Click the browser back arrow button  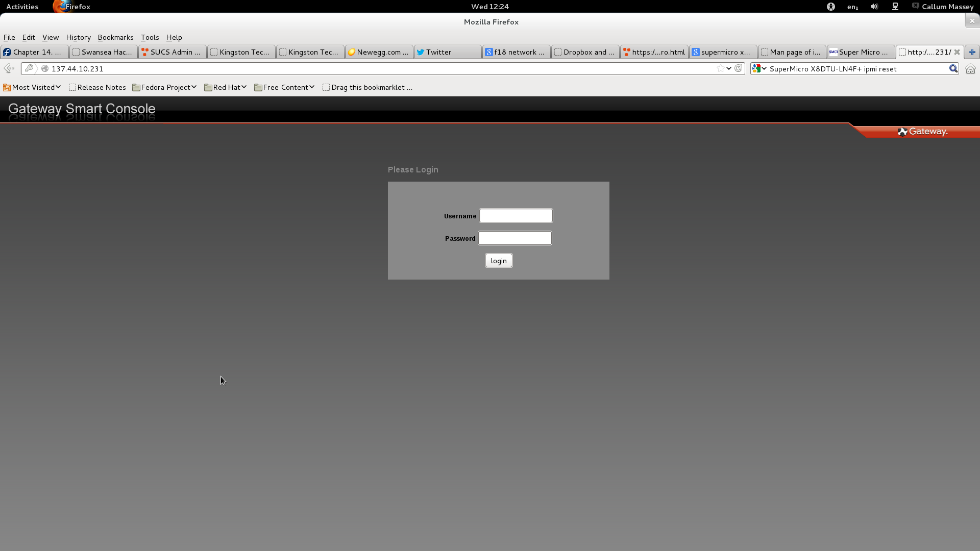point(9,68)
